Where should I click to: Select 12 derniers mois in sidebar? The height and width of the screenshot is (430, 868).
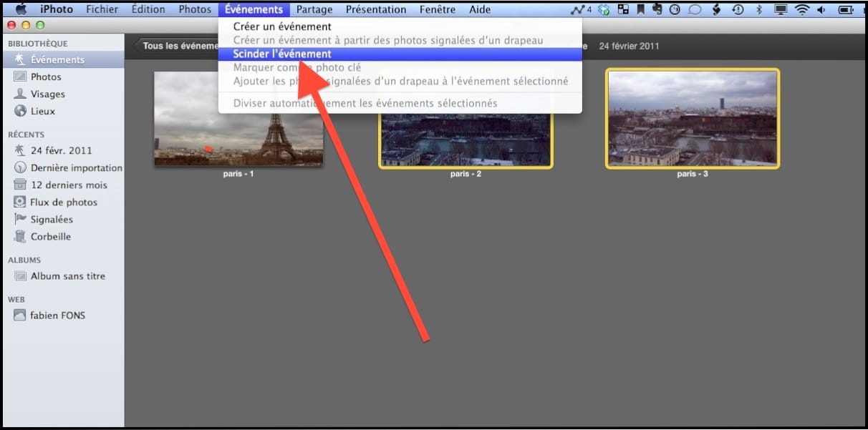pos(64,185)
